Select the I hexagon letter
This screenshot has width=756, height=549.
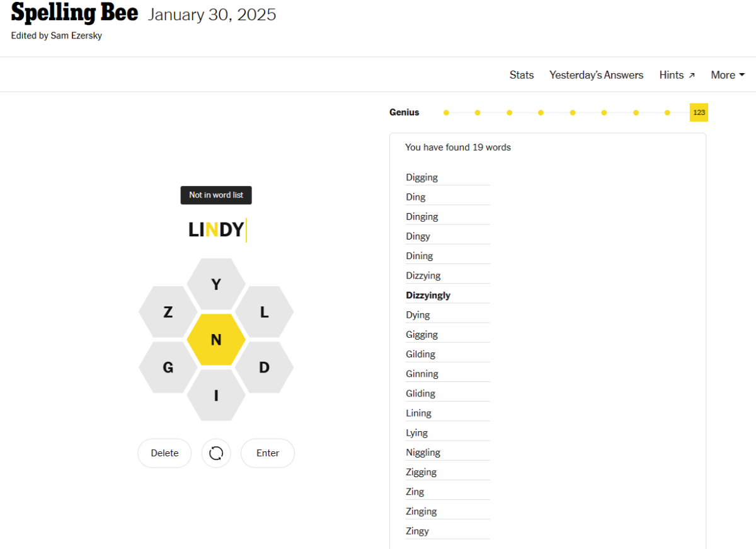(216, 395)
